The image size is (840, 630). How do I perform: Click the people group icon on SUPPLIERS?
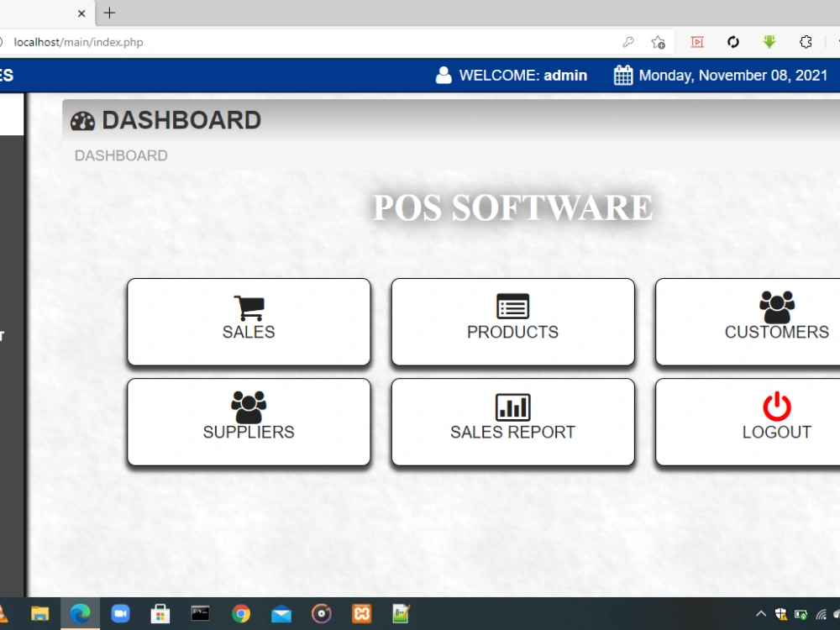click(249, 407)
